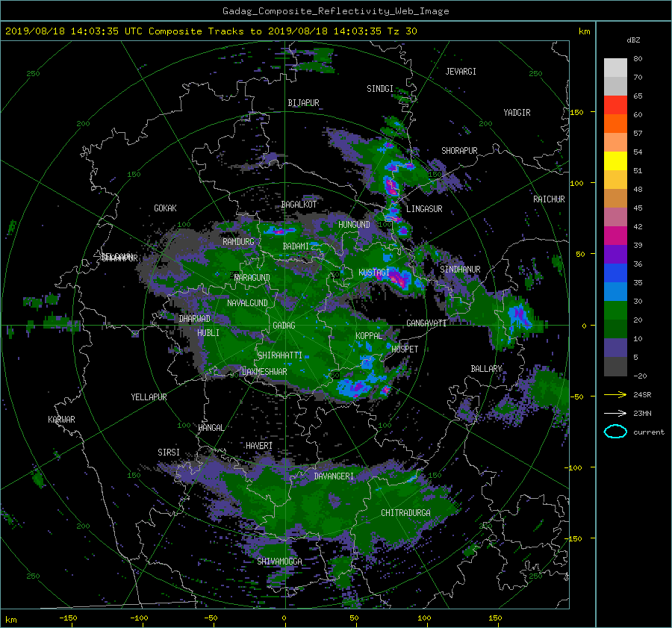Click the NARAGUND city label
Viewport: 672px width, 628px height.
252,278
